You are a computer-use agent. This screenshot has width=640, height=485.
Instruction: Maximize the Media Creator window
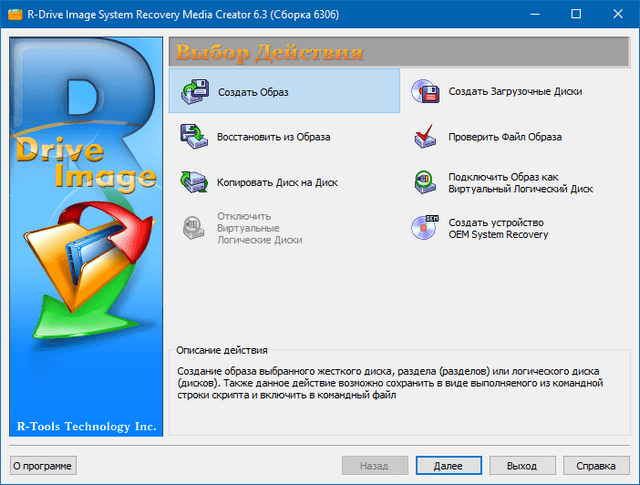tap(575, 15)
